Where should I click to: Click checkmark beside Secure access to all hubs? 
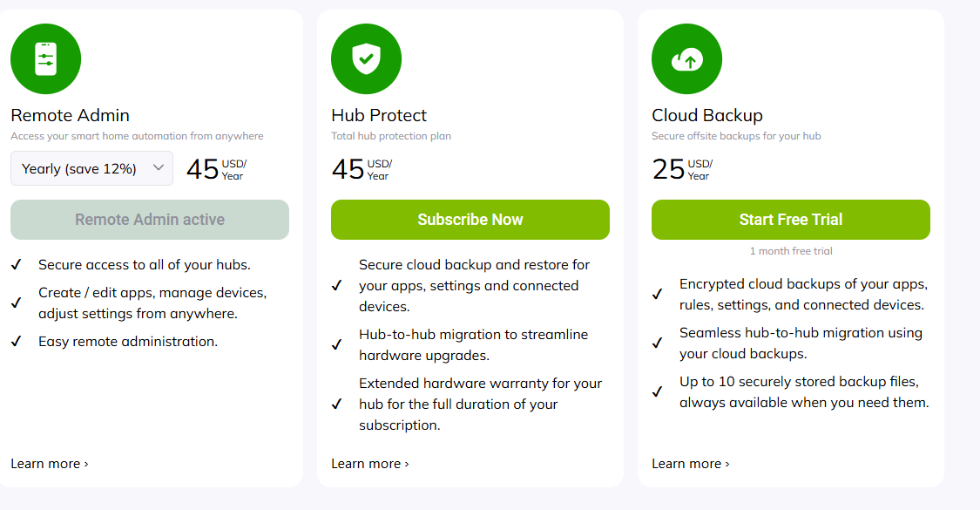click(x=16, y=264)
